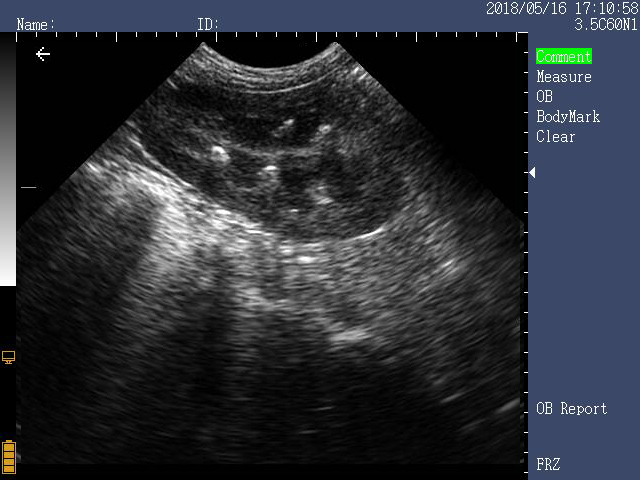Click the date and time display
Screen dimensions: 640x480
[562, 8]
